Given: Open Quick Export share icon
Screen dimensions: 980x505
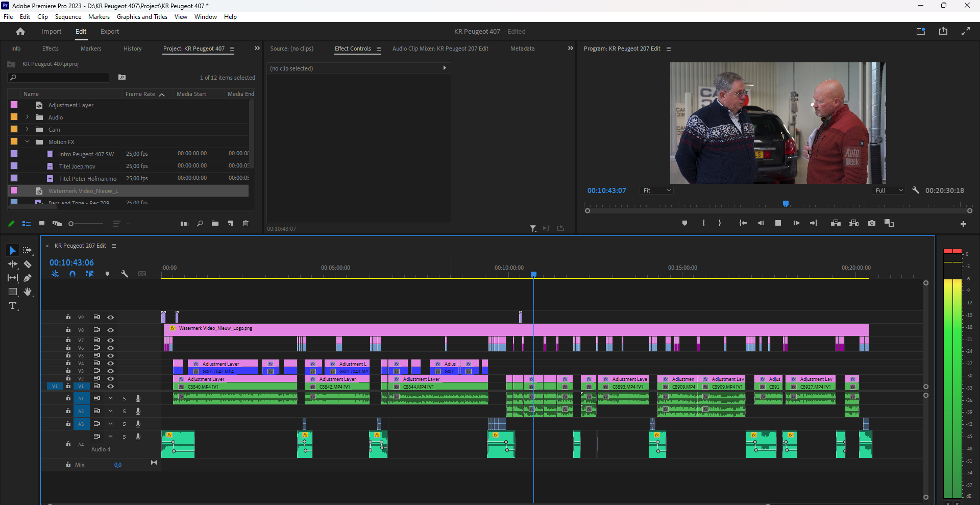Looking at the screenshot, I should tap(943, 31).
